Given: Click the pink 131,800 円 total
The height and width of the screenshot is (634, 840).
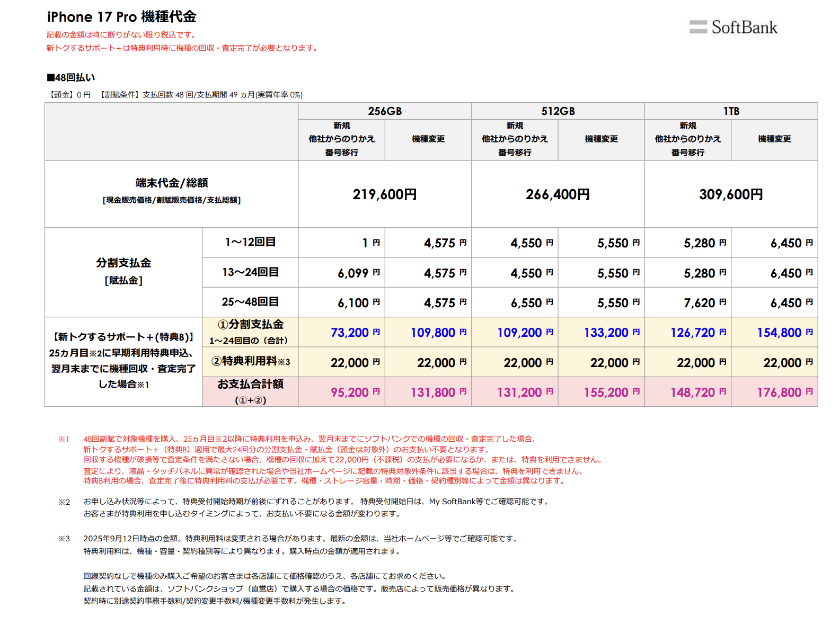Looking at the screenshot, I should pyautogui.click(x=438, y=392).
